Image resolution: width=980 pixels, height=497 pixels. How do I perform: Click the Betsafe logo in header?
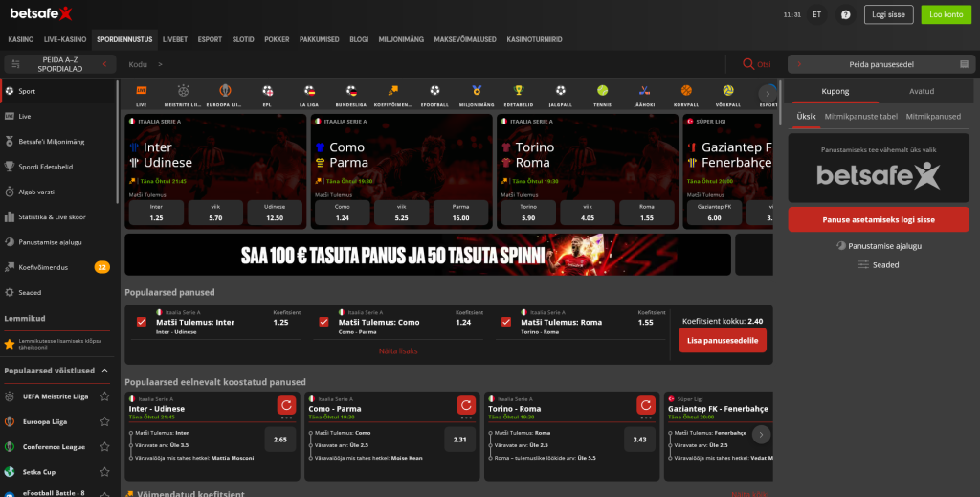point(41,13)
